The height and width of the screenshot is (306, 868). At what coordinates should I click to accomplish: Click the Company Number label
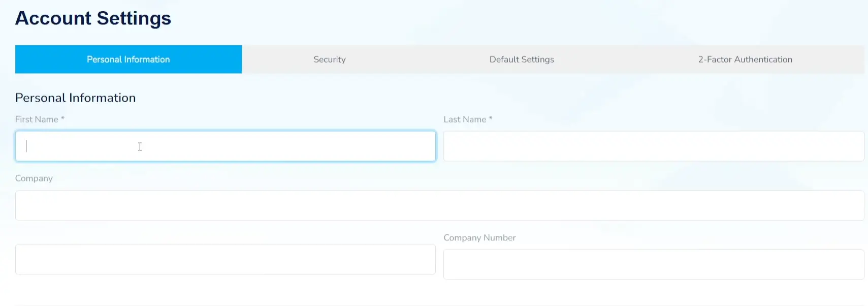[x=479, y=237]
